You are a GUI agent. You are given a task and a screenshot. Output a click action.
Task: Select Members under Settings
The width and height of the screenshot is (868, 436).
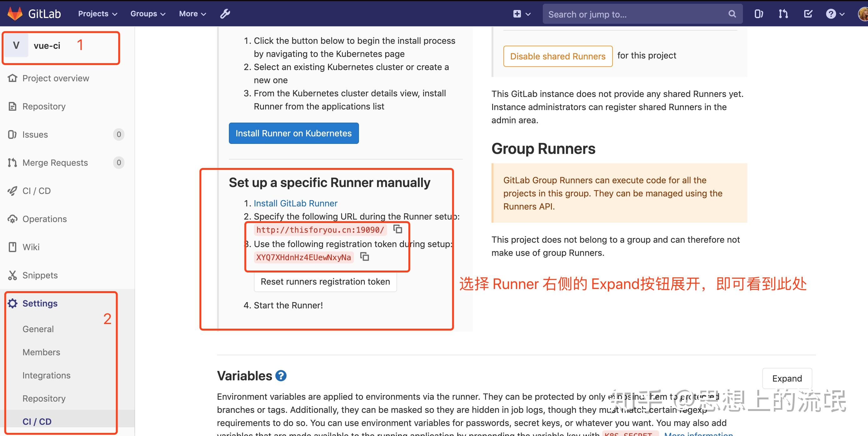coord(41,352)
